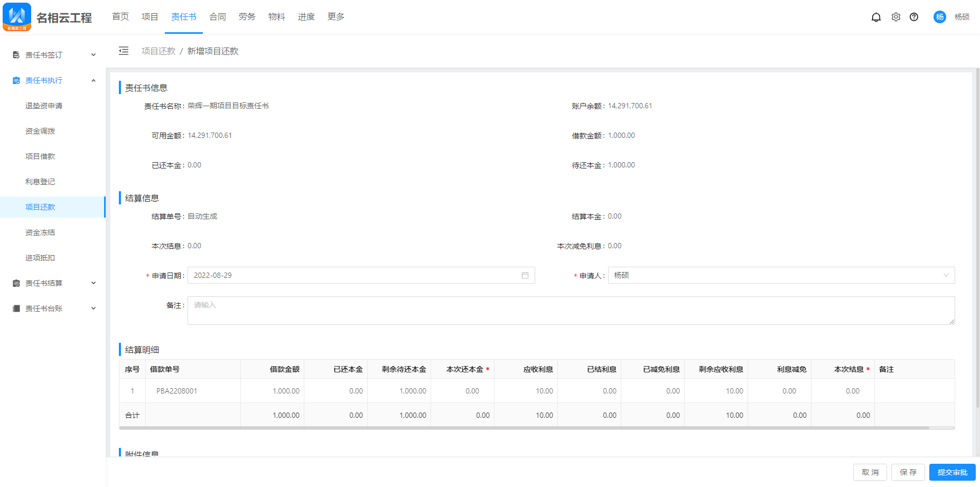Expand the 责任书签订 menu chevron
The height and width of the screenshot is (487, 980).
94,55
